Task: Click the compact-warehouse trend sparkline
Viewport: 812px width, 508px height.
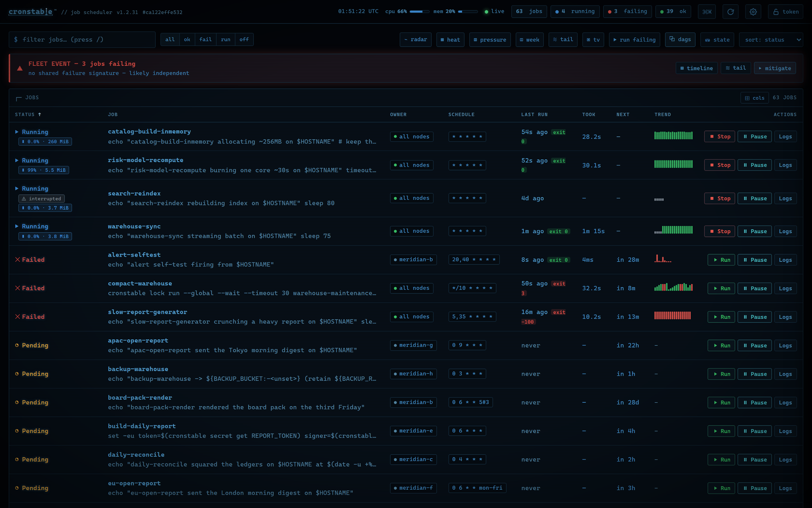Action: click(x=674, y=287)
